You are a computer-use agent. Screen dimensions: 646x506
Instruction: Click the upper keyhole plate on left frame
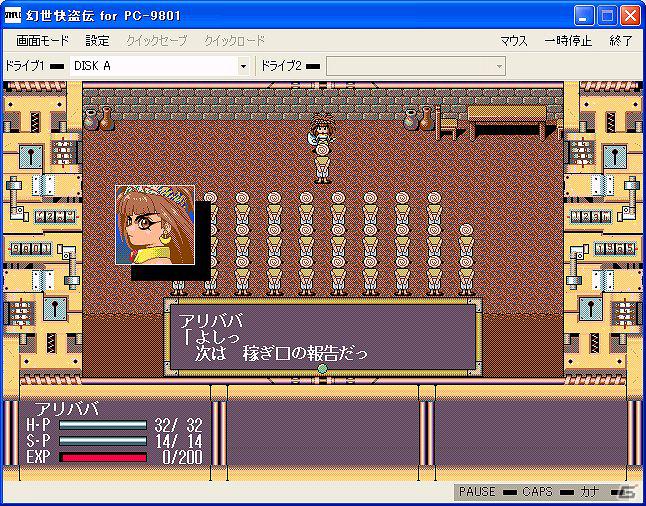30,157
